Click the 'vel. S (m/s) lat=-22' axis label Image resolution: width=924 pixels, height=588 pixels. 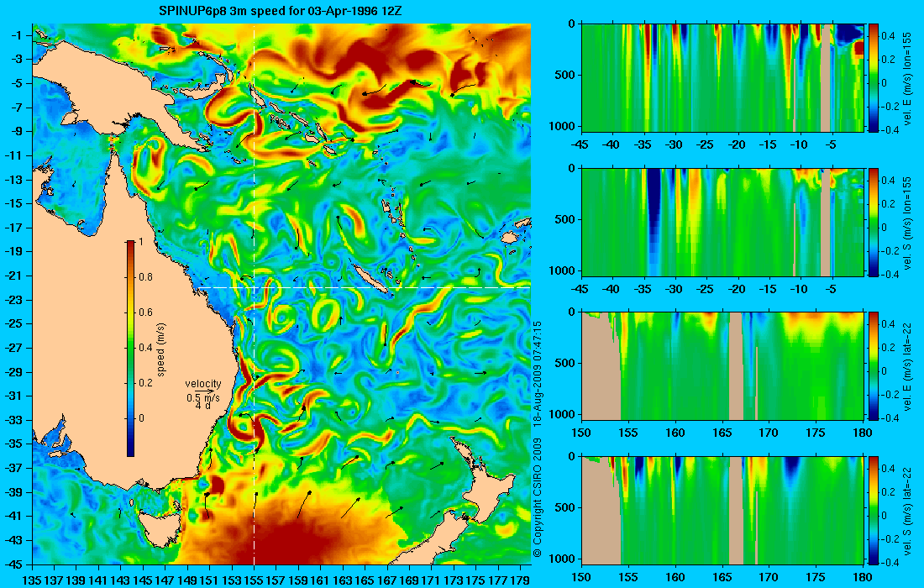click(x=907, y=510)
